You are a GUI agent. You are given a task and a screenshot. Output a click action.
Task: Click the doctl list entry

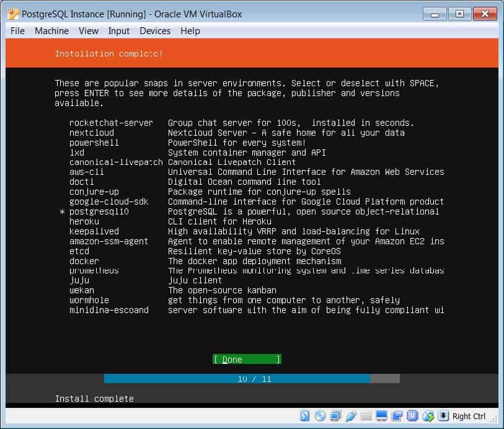(x=81, y=182)
